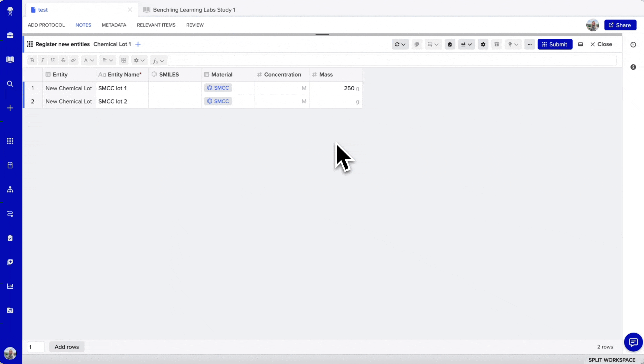Select the search icon in the sidebar

click(x=10, y=84)
